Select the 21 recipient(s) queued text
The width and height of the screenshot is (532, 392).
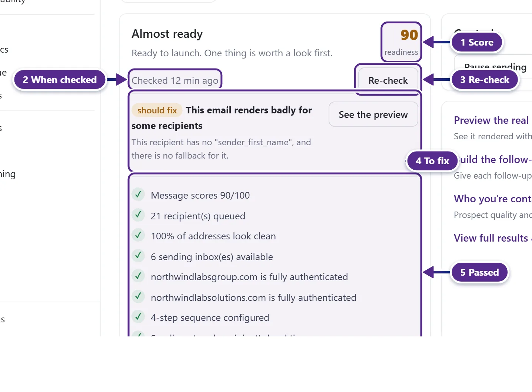[x=198, y=216]
